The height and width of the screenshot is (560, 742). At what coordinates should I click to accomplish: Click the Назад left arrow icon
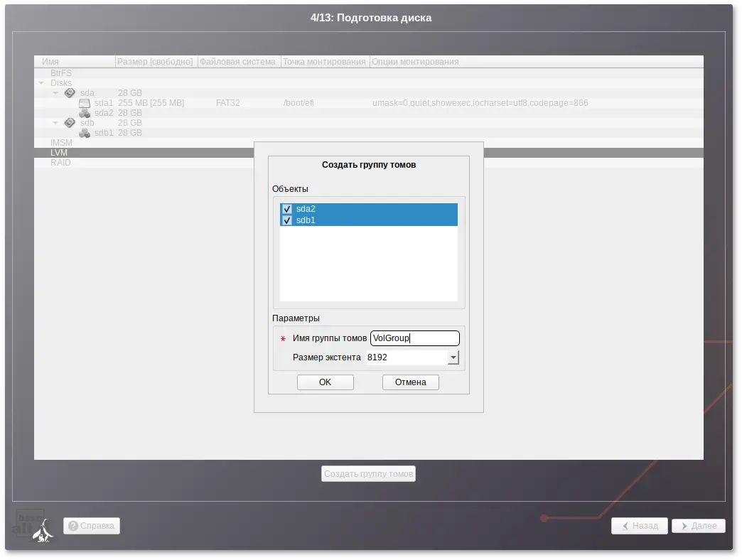point(625,526)
